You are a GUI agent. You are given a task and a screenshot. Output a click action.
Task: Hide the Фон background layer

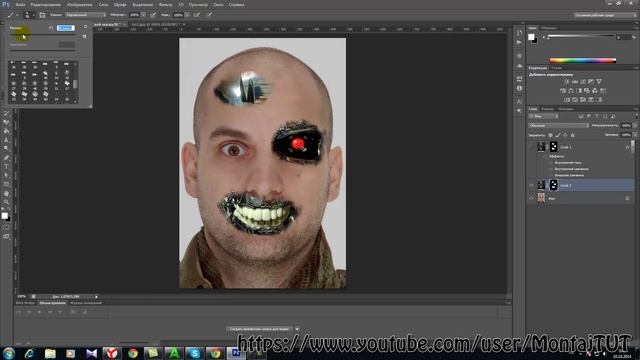coord(531,198)
